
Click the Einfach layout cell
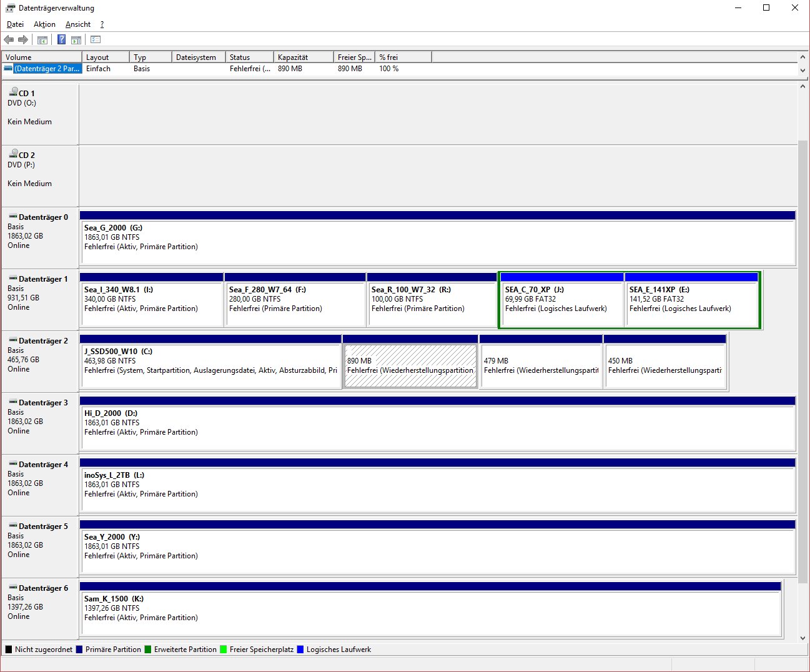pos(98,69)
